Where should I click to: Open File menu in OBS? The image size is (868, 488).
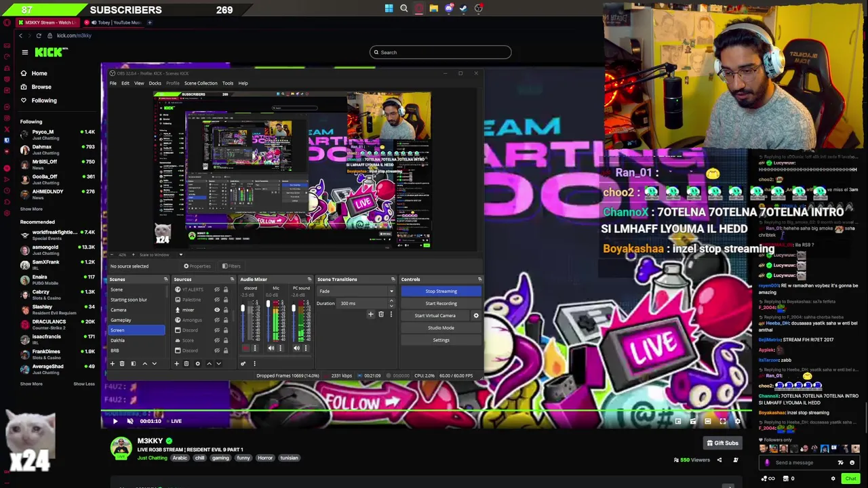[x=113, y=83]
